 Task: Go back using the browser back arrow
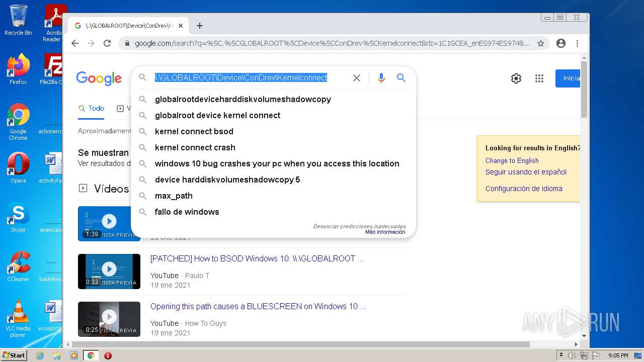[x=75, y=43]
